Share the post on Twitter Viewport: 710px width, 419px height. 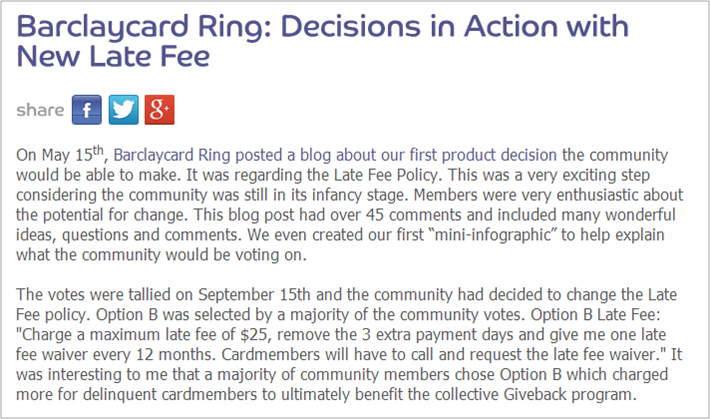coord(124,110)
